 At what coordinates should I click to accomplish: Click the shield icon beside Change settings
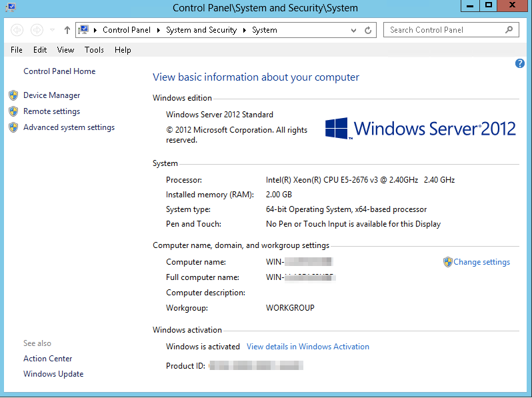click(448, 262)
